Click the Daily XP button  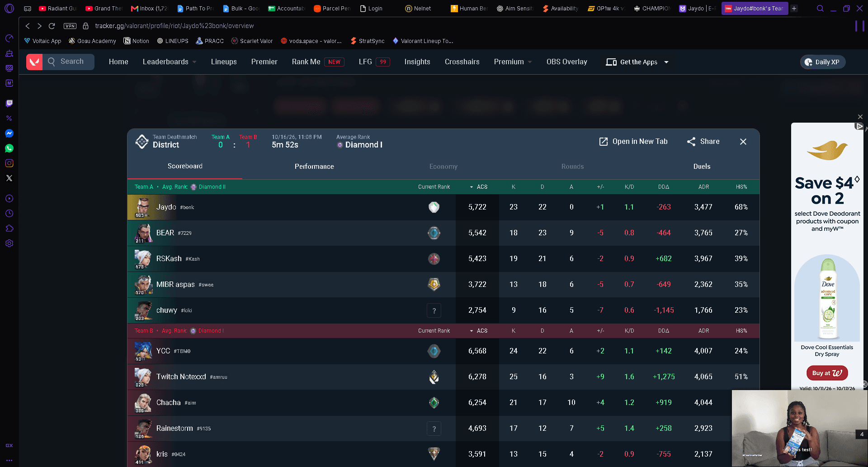823,62
